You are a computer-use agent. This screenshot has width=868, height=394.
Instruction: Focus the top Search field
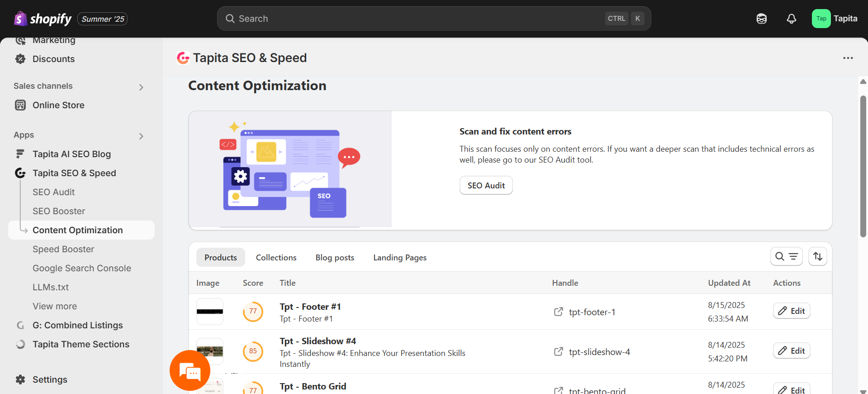click(x=434, y=19)
